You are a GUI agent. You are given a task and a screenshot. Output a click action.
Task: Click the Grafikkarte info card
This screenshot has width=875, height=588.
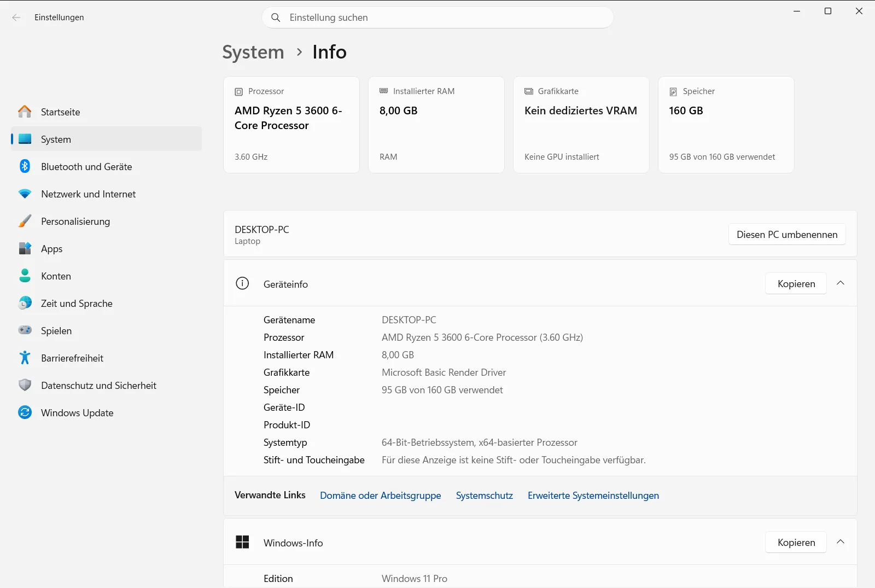click(581, 125)
